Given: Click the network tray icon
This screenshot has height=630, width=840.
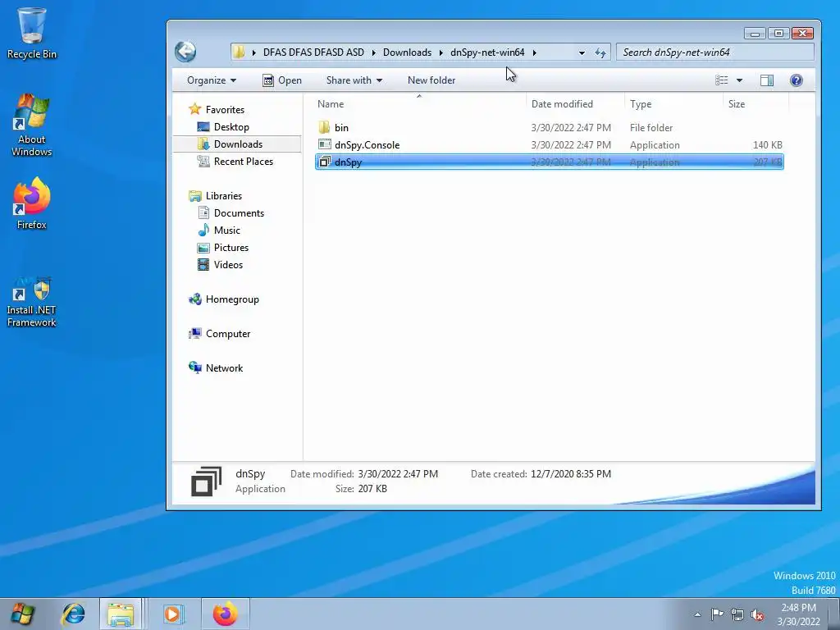Looking at the screenshot, I should point(737,614).
